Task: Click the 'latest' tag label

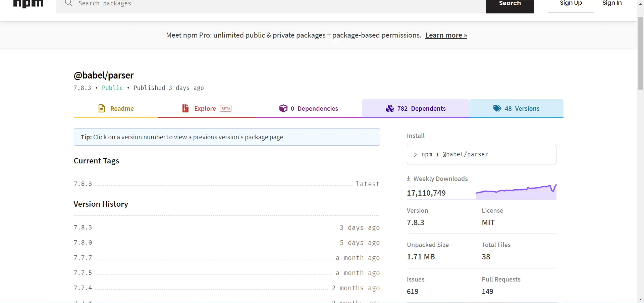Action: [368, 184]
